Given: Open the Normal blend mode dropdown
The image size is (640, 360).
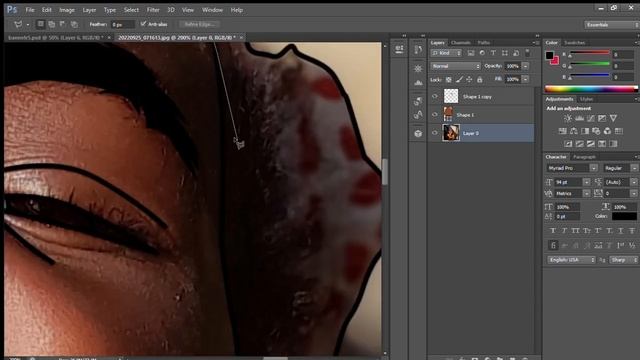Looking at the screenshot, I should pyautogui.click(x=455, y=66).
